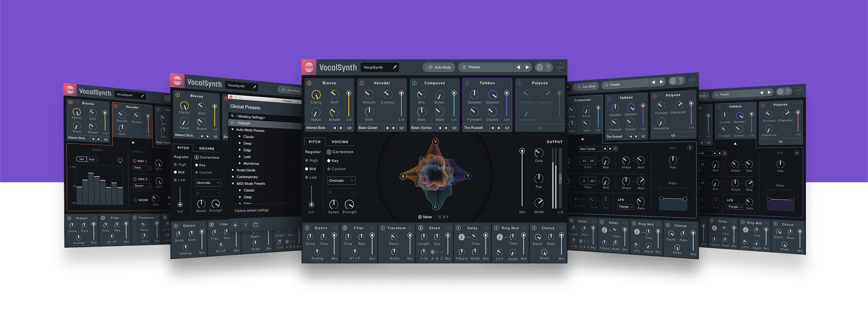Click Auto Mode button in center window
The image size is (868, 325).
point(439,67)
